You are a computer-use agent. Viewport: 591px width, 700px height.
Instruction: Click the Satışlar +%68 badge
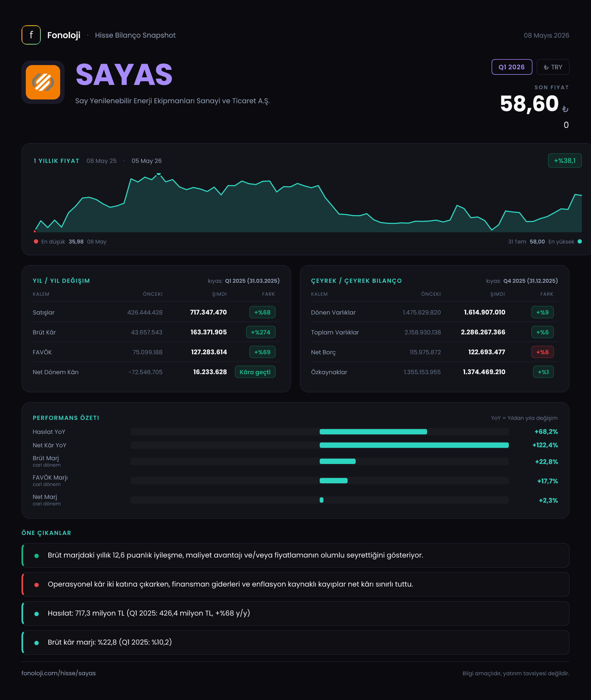[x=262, y=312]
